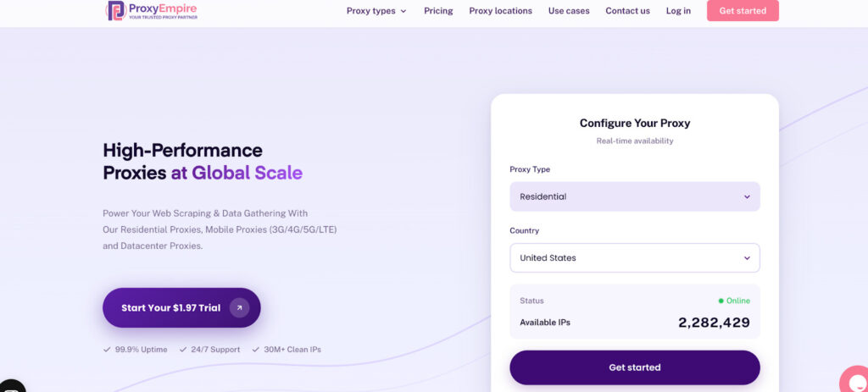The image size is (868, 392).
Task: Click the checkmark beside 24/7 Support
Action: coord(183,350)
